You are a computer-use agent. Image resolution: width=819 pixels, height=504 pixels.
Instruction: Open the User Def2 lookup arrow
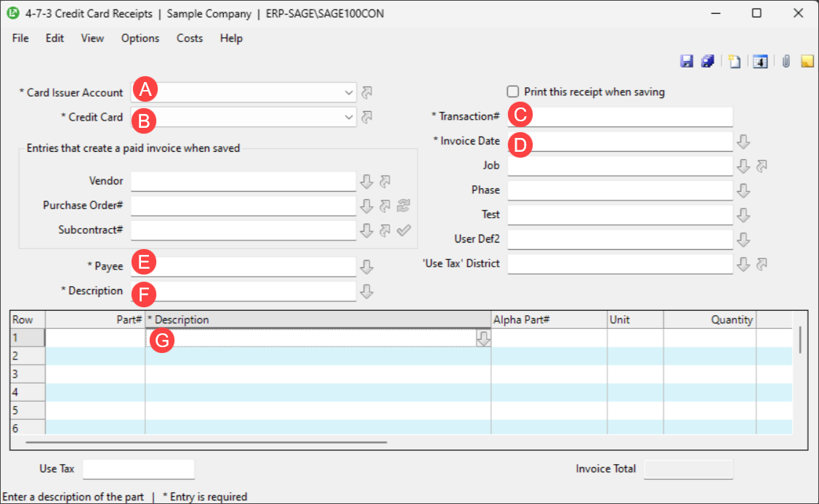(x=743, y=240)
